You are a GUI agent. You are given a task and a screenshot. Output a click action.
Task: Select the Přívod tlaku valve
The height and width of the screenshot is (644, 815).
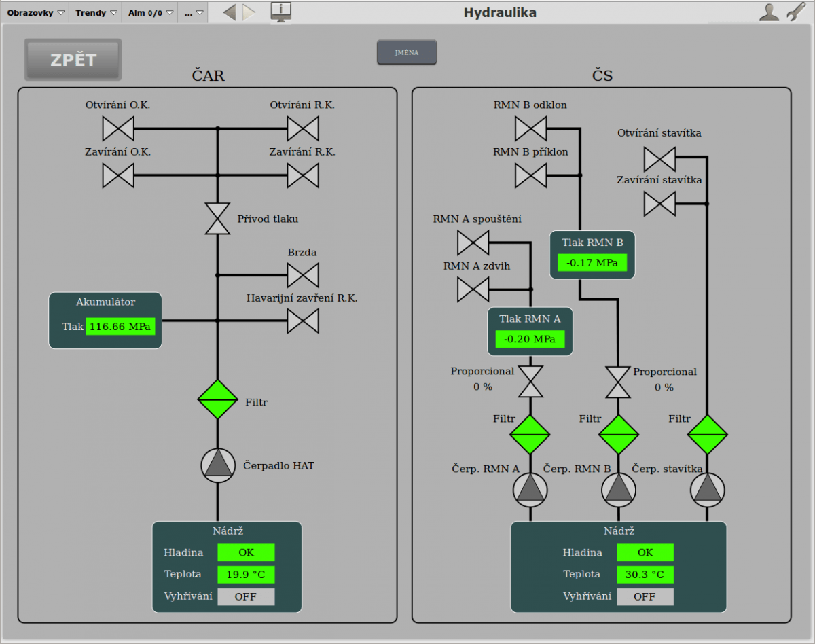(217, 219)
